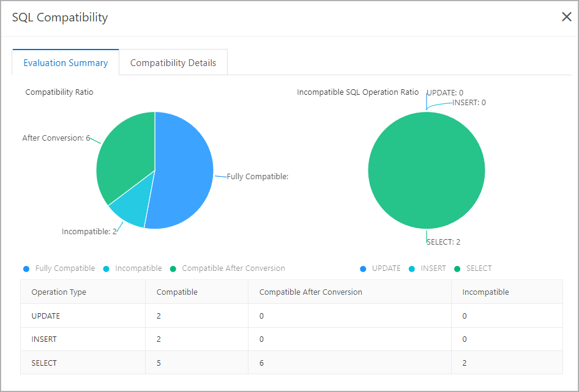Click the 'After Conversion: 6' chart label

click(56, 138)
